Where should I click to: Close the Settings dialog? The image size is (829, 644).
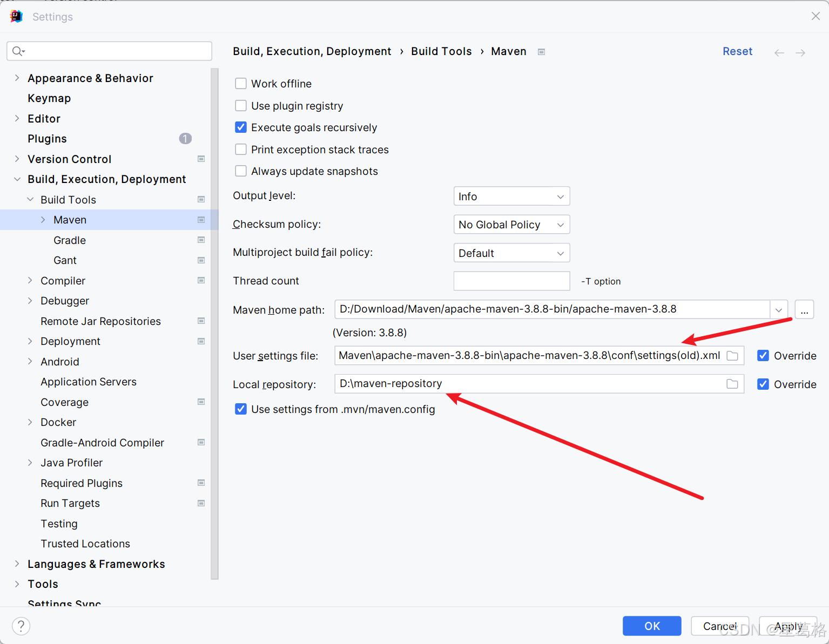(x=815, y=16)
